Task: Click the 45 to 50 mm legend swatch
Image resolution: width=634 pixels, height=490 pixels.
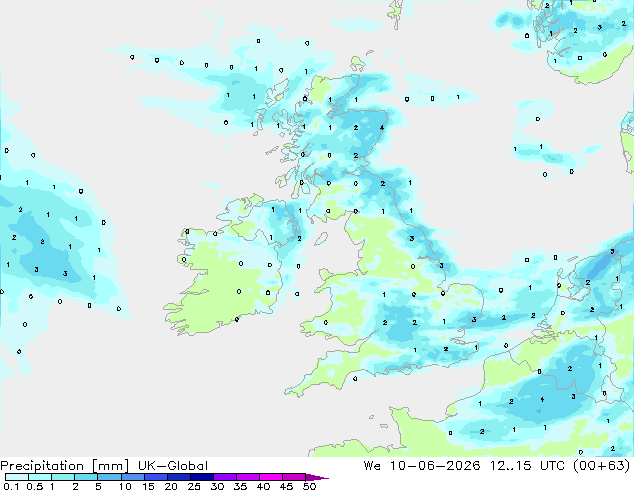Action: [294, 477]
